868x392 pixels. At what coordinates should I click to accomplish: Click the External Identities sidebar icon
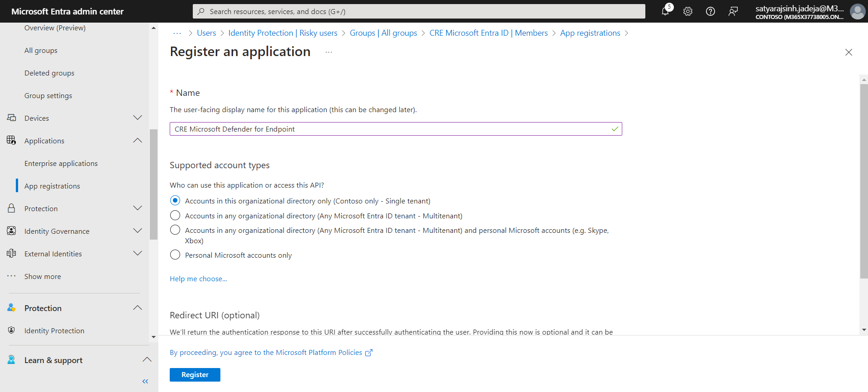click(11, 253)
